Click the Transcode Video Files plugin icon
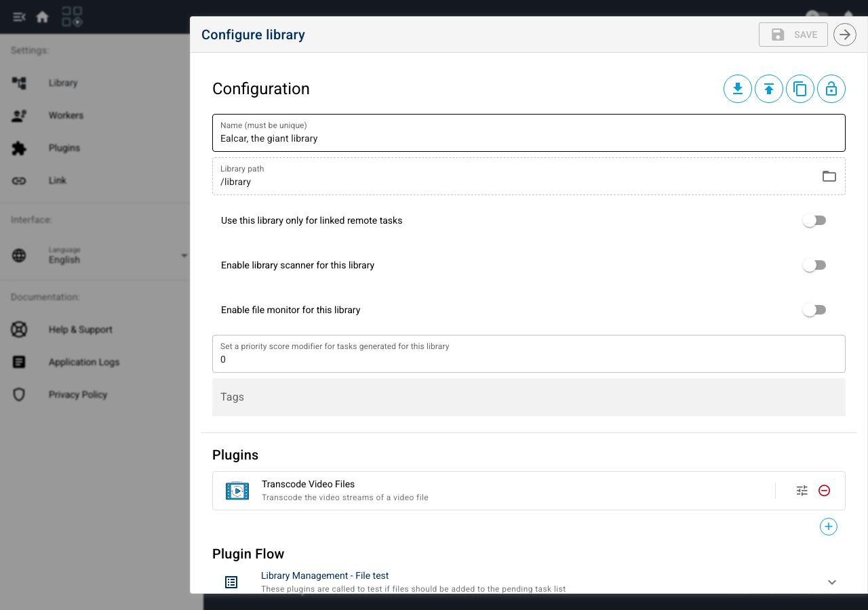868x610 pixels. tap(237, 491)
